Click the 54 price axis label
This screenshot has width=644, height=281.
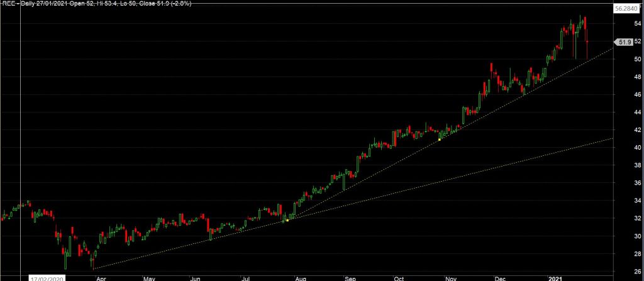point(638,24)
